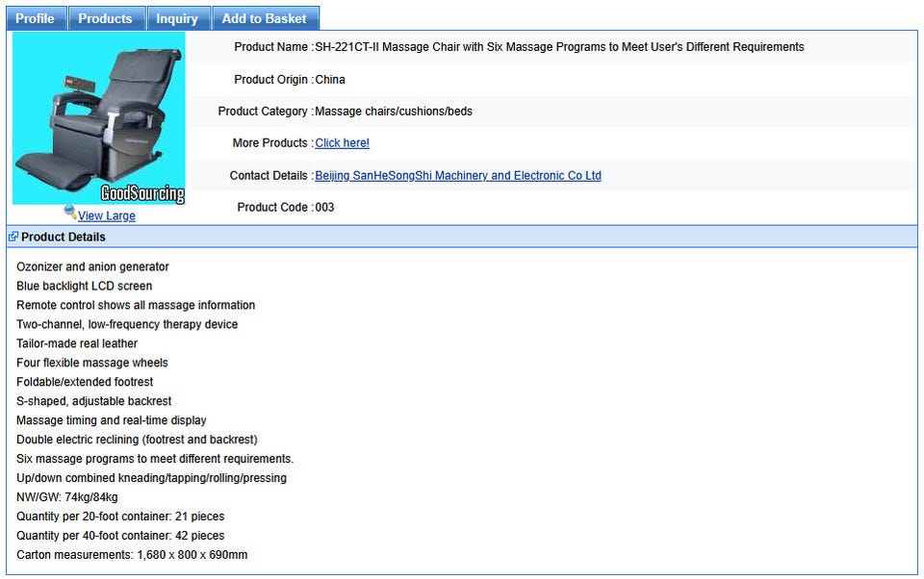The height and width of the screenshot is (579, 924).
Task: Click the Product Details section heading
Action: pos(64,237)
